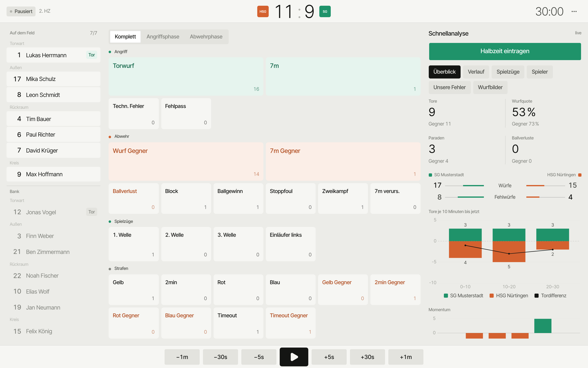Open the three-dot more options menu
The image size is (588, 368).
coord(574,11)
